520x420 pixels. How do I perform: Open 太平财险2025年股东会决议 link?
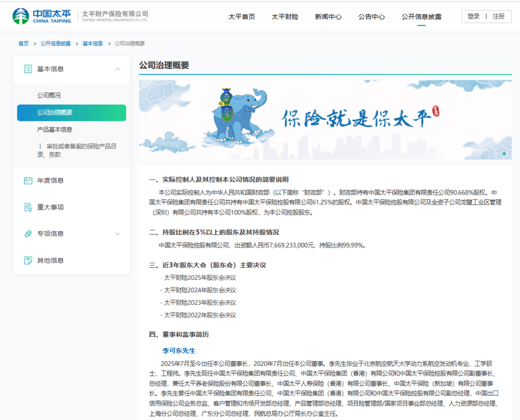(x=200, y=278)
